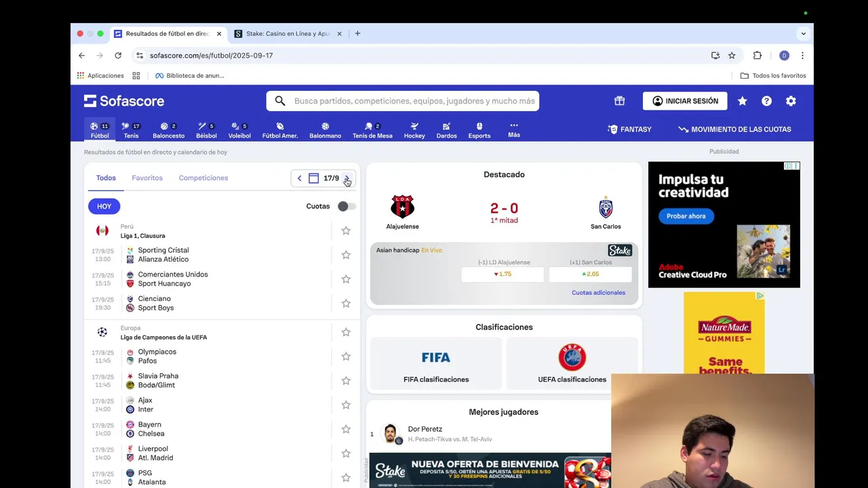The image size is (868, 488).
Task: Click INICIAR SESIÓN button
Action: 685,101
